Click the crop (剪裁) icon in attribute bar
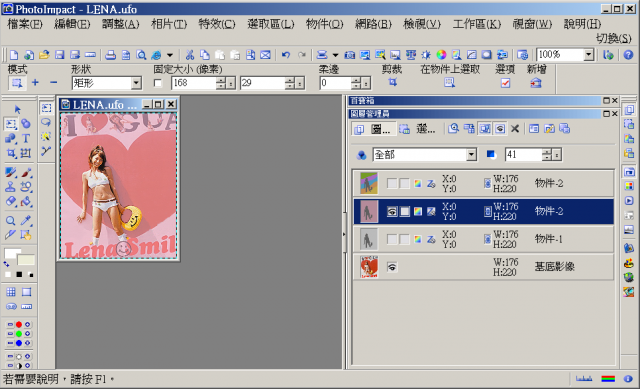This screenshot has height=389, width=640. [x=393, y=82]
